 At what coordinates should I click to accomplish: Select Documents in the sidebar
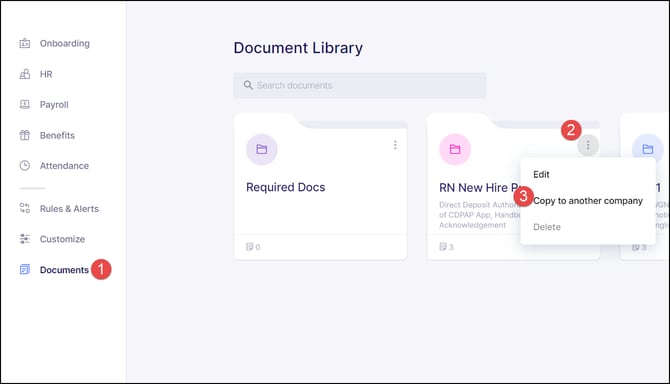point(64,270)
